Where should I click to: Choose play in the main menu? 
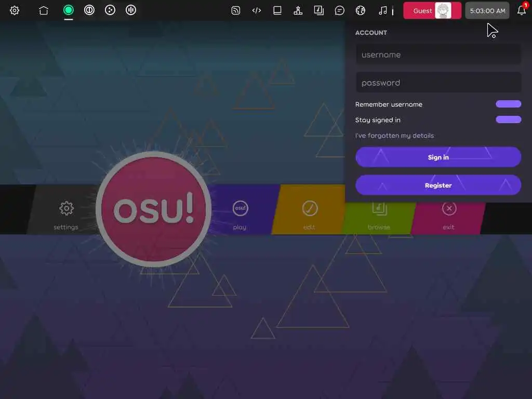[x=240, y=215]
